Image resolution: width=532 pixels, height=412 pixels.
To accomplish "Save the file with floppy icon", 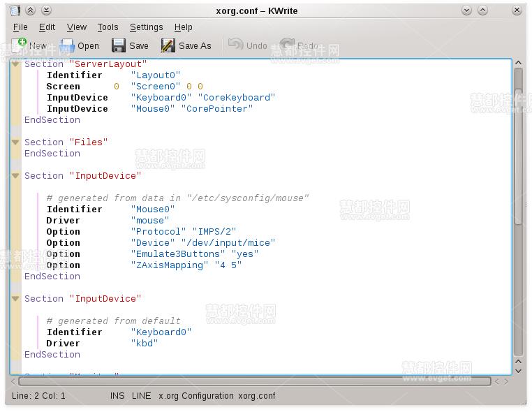I will pyautogui.click(x=119, y=45).
